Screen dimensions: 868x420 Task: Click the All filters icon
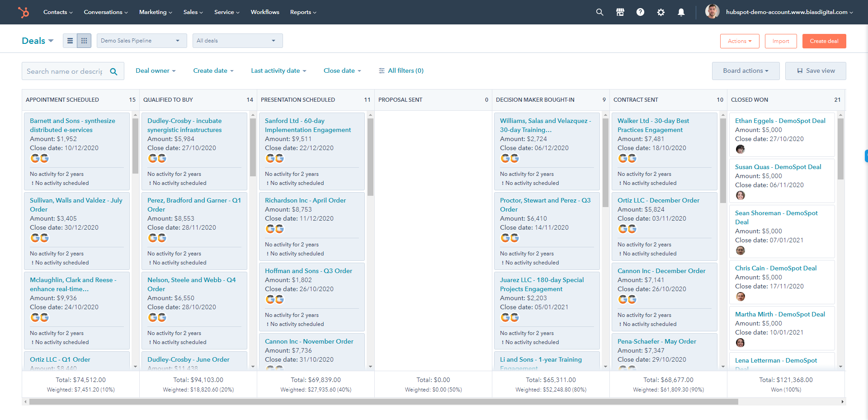tap(382, 71)
